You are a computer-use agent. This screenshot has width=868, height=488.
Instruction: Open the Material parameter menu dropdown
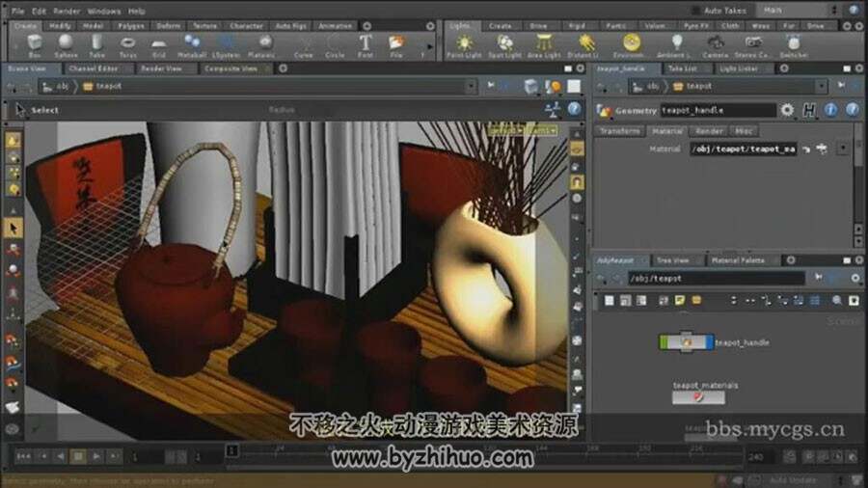[843, 149]
